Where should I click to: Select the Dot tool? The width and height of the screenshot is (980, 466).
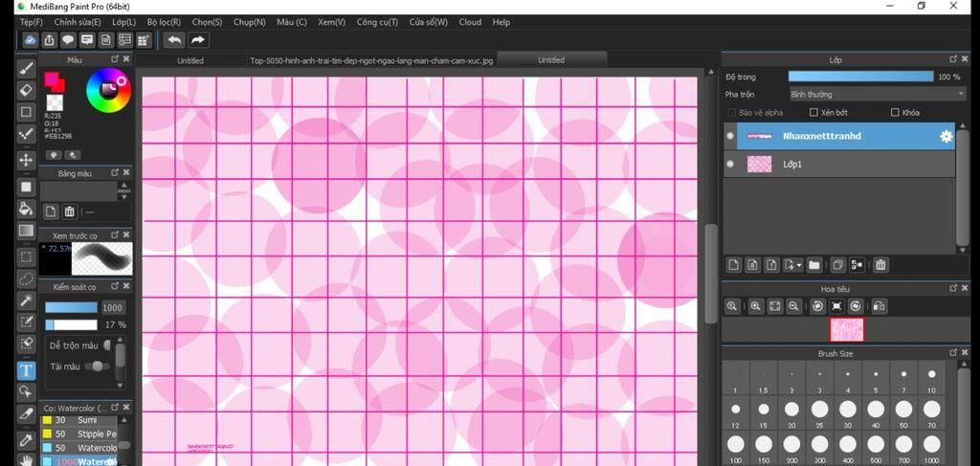(x=26, y=134)
